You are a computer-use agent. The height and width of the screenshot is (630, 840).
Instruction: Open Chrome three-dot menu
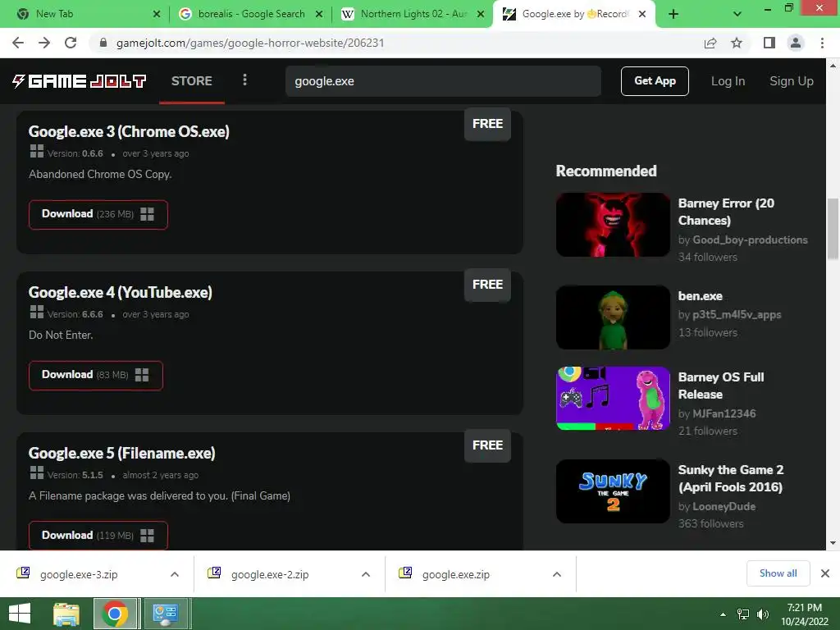[x=822, y=43]
